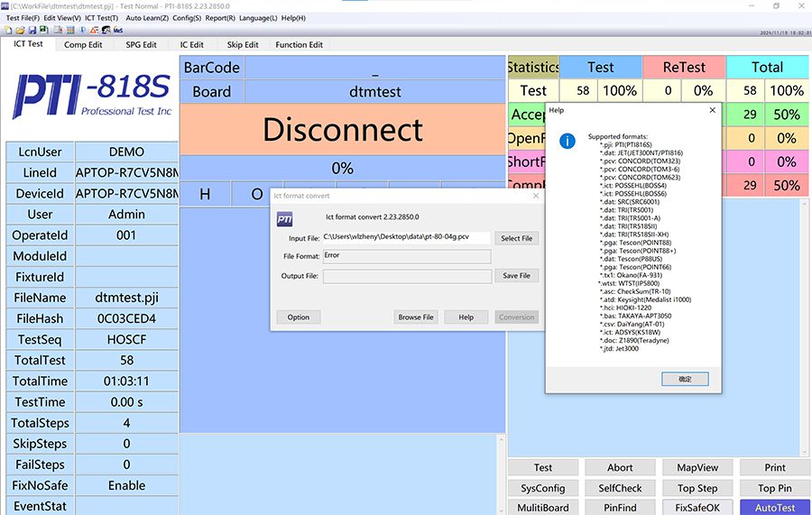Switch to the Skip Edit tab
This screenshot has height=515, width=812.
click(x=243, y=45)
